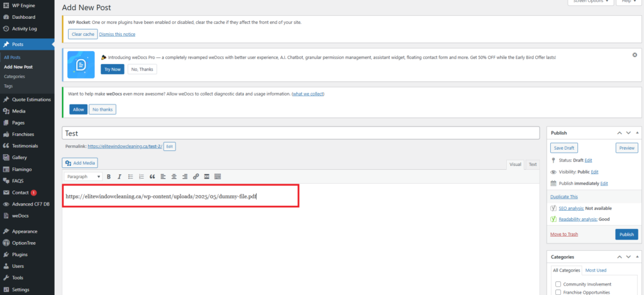The width and height of the screenshot is (644, 295).
Task: Open the Most Used categories tab
Action: tap(596, 270)
